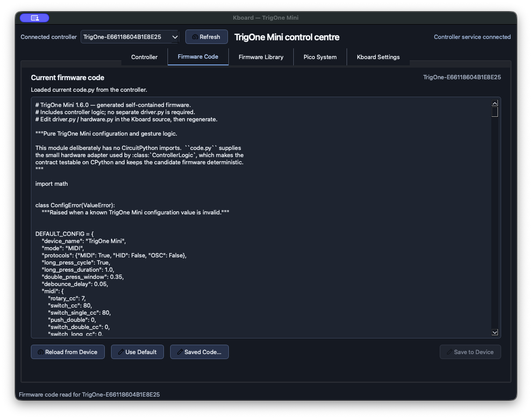Open the Kboard Settings tab
Viewport: 532px width, 419px height.
pyautogui.click(x=378, y=57)
